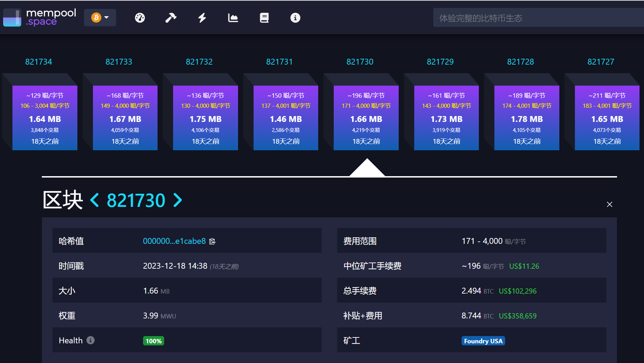
Task: Open the About info icon
Action: (x=295, y=18)
